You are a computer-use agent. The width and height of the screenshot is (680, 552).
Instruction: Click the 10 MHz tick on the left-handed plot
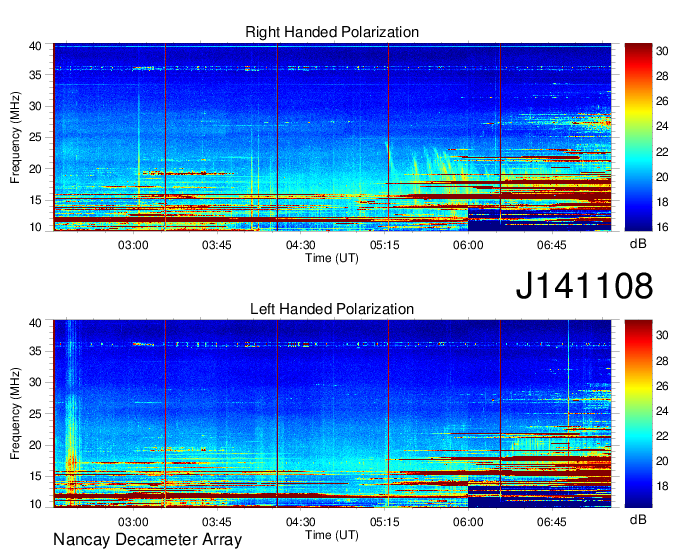tap(35, 504)
